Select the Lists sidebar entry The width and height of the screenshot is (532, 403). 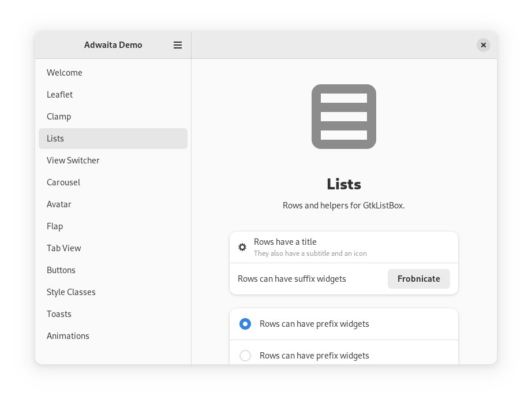click(x=55, y=139)
